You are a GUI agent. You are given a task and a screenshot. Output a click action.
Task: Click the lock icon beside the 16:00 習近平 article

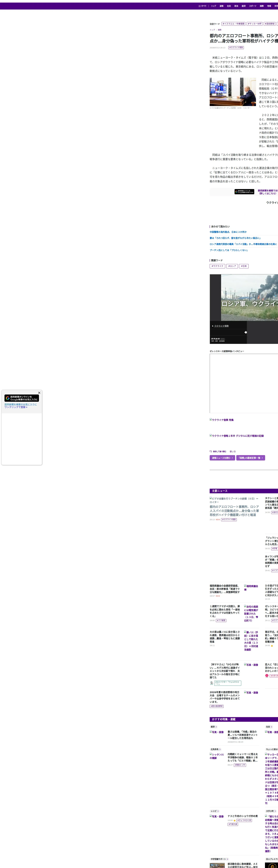click(x=272, y=646)
